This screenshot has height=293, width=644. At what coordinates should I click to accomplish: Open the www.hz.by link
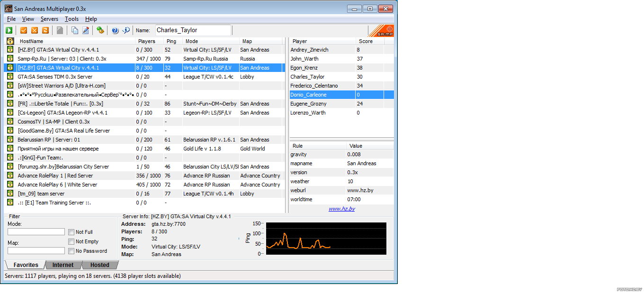pyautogui.click(x=342, y=209)
